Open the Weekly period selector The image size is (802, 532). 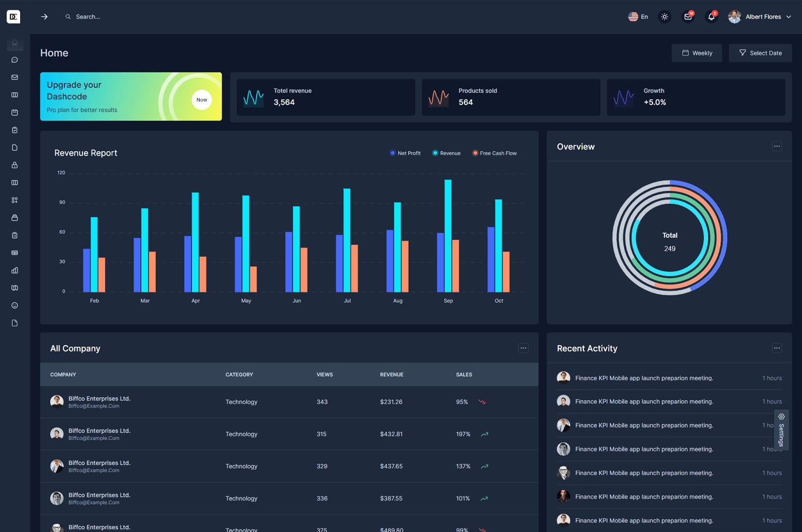coord(697,53)
